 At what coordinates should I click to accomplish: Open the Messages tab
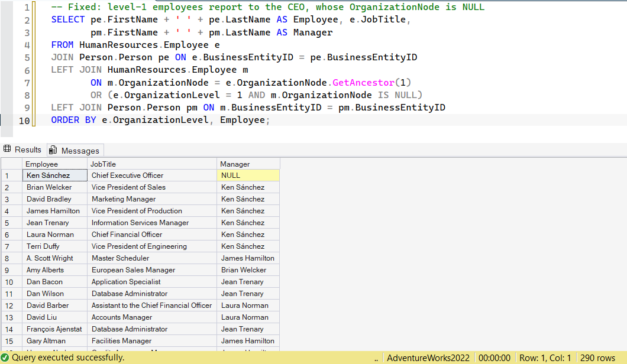pyautogui.click(x=75, y=150)
